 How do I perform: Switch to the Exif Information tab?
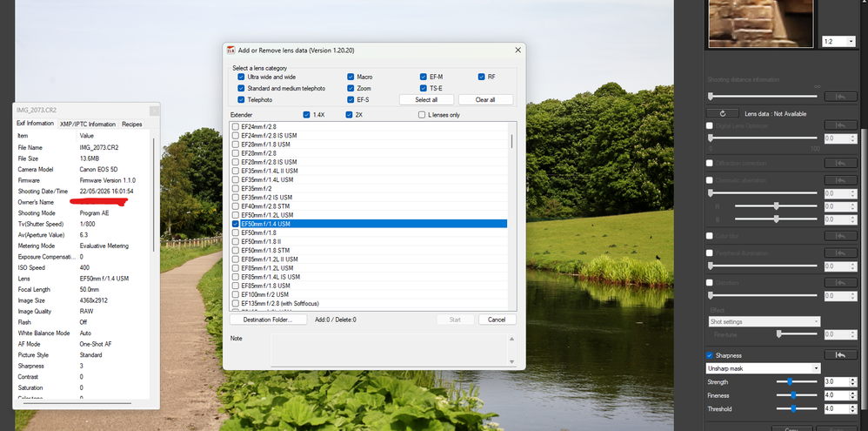tap(36, 124)
